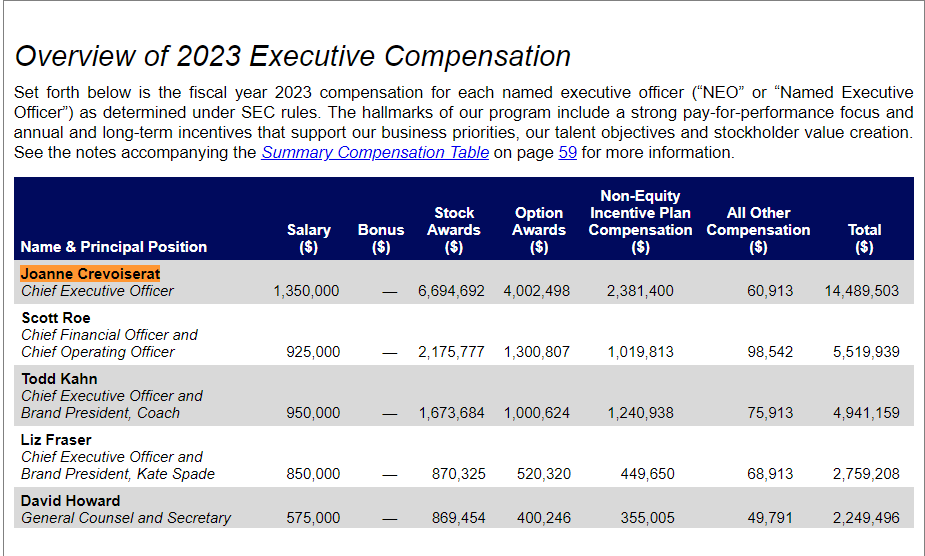Click David Howard's name in the table

click(71, 501)
